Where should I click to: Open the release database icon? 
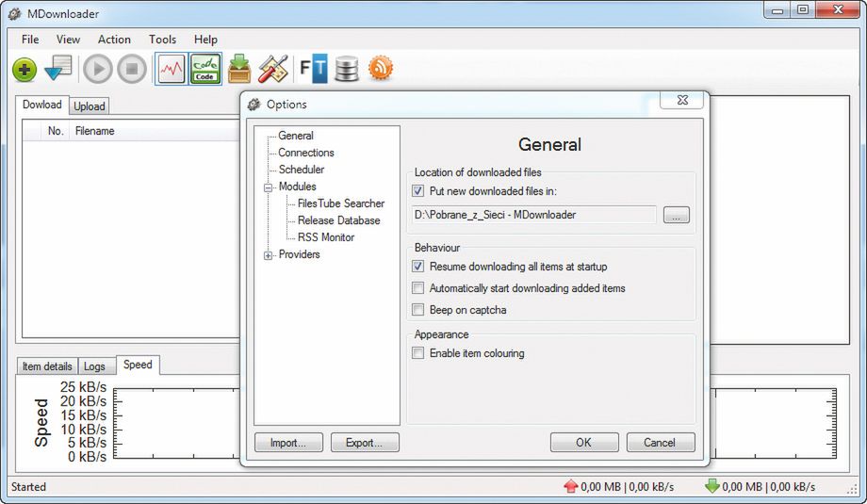click(x=347, y=69)
